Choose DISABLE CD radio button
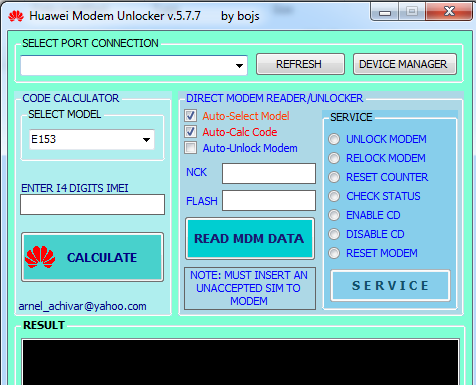 334,234
